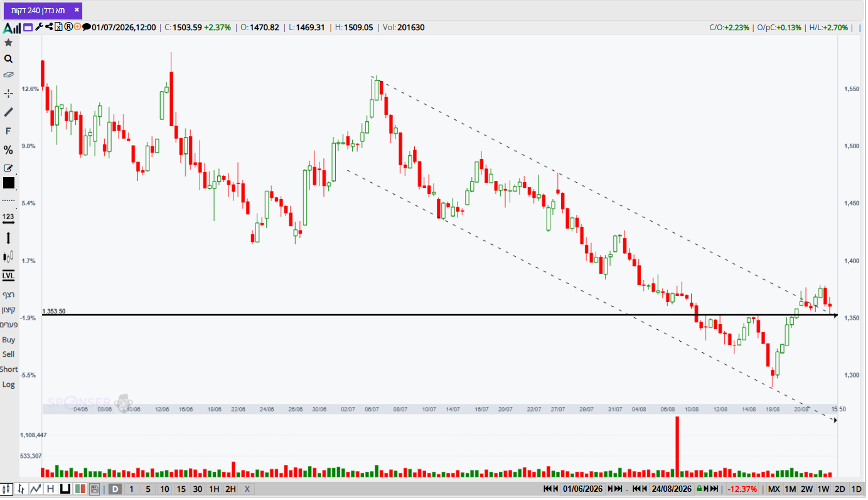
Task: Click the H chart style button
Action: (50, 489)
